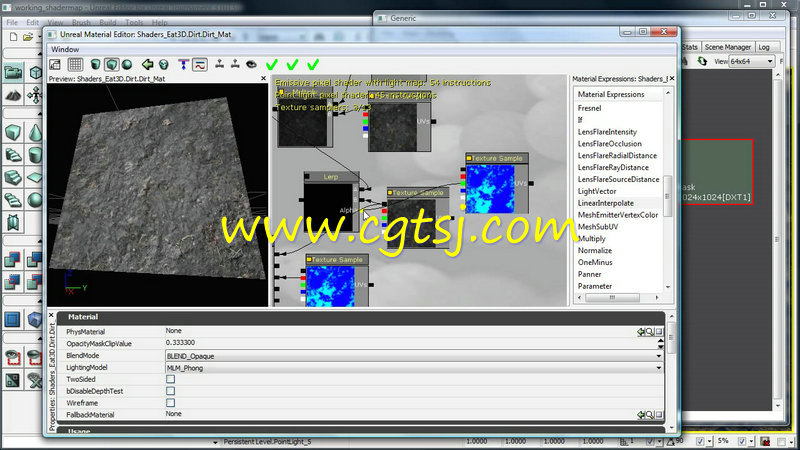Select the sheet brush builder icon
Screen dimensions: 800x450
point(35,178)
